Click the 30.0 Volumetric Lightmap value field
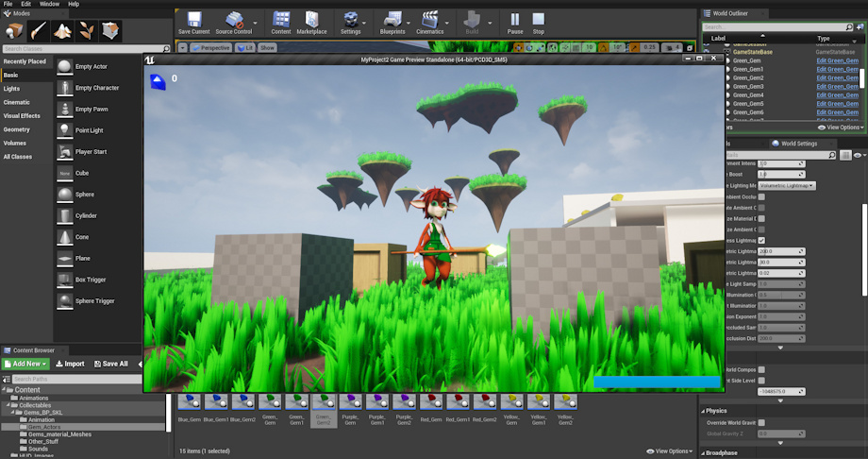Image resolution: width=868 pixels, height=459 pixels. pyautogui.click(x=781, y=263)
